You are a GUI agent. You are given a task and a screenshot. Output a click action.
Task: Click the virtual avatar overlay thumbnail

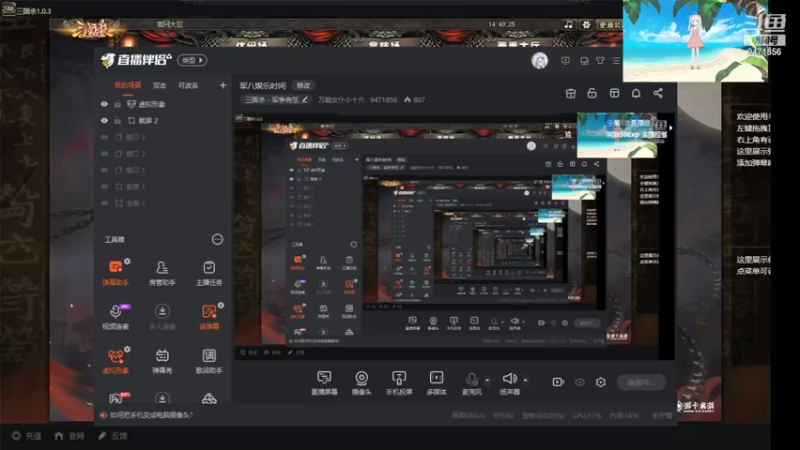[695, 41]
